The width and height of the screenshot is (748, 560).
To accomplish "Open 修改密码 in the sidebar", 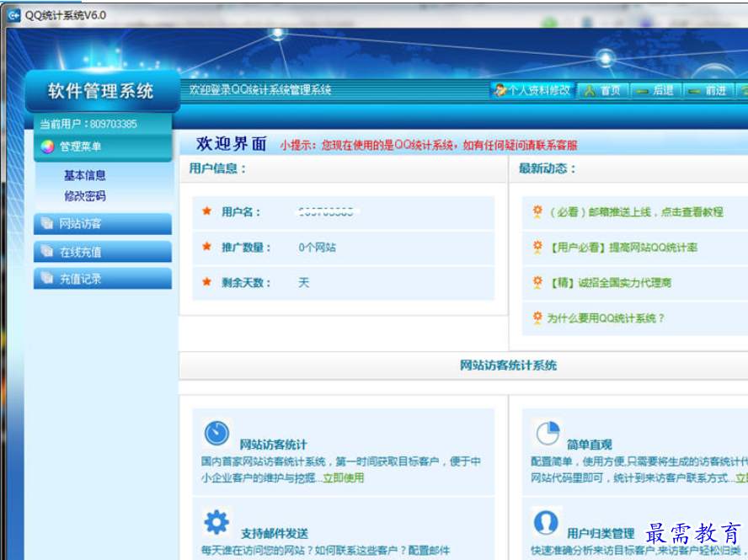I will (85, 196).
